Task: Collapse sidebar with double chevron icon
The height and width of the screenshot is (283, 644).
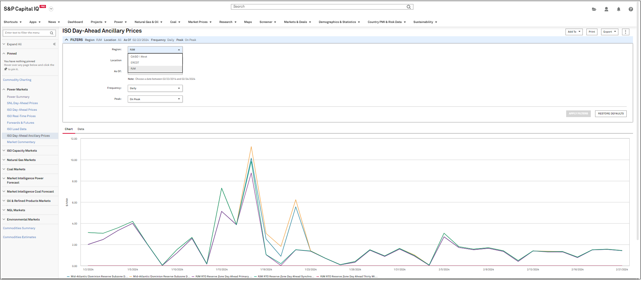Action: click(54, 44)
